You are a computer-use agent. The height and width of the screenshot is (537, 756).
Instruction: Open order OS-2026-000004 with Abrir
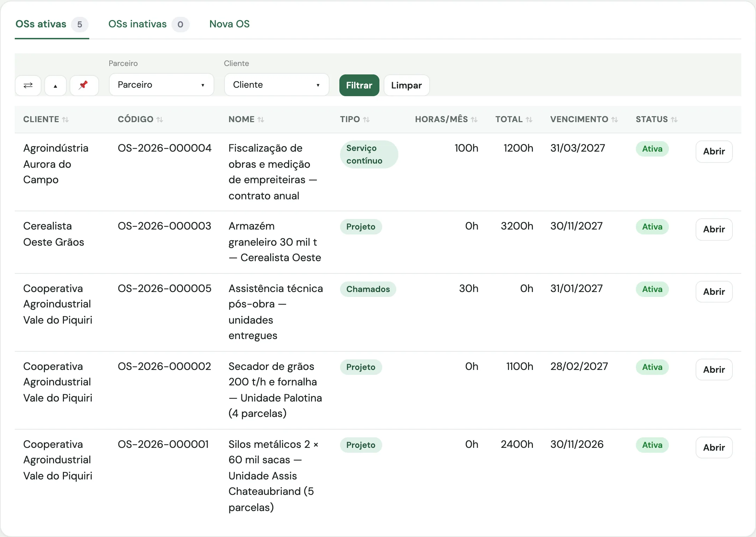(x=714, y=152)
